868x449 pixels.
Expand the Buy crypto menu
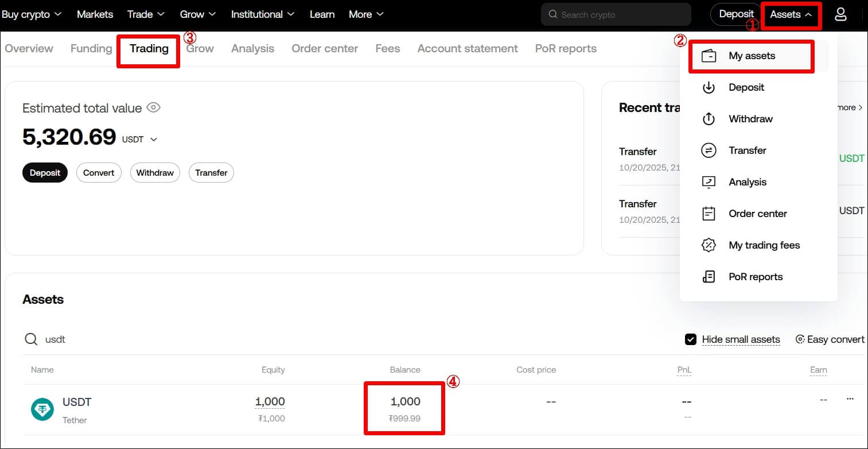pyautogui.click(x=32, y=14)
